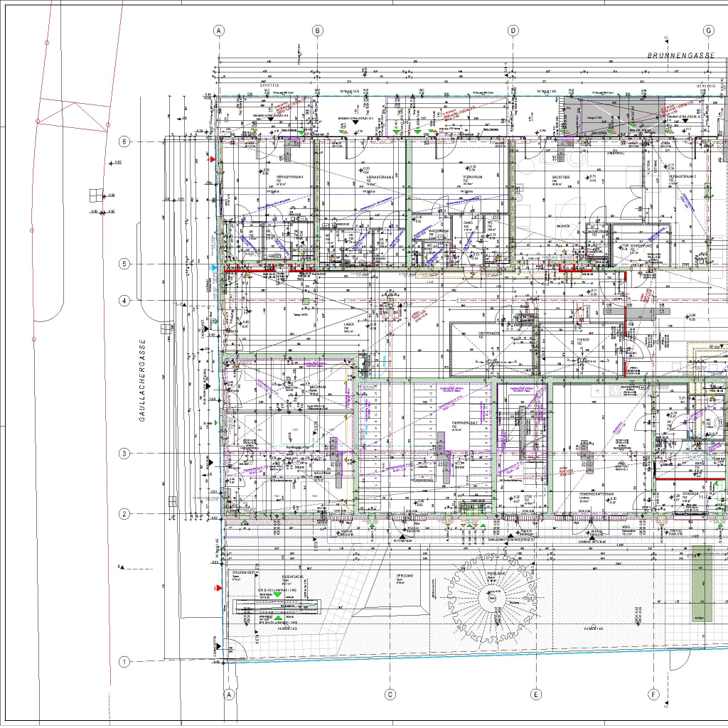Screen dimensions: 728x728
Task: Select the grid axis bubble 5
Action: tap(124, 264)
